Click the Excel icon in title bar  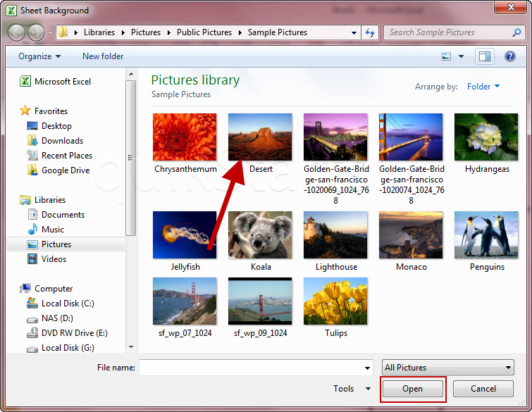point(11,10)
